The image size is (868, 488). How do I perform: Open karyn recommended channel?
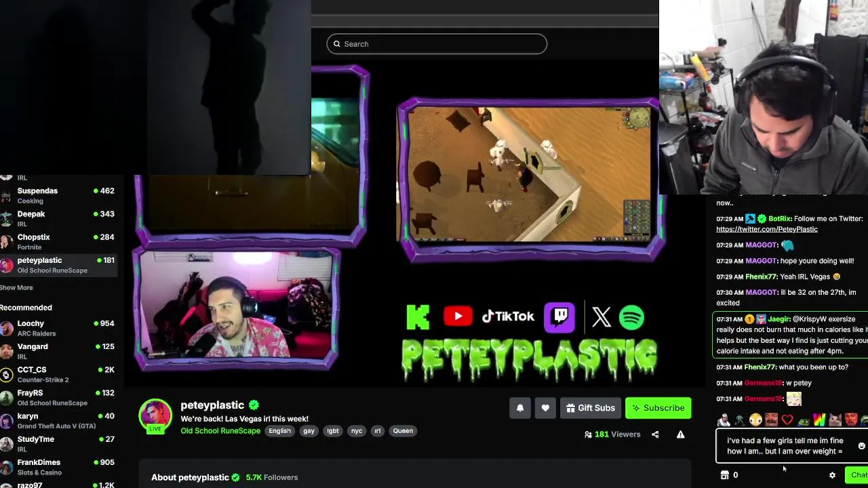[59, 420]
